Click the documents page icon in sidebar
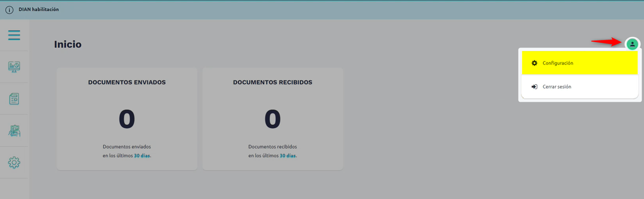This screenshot has width=644, height=199. tap(14, 99)
